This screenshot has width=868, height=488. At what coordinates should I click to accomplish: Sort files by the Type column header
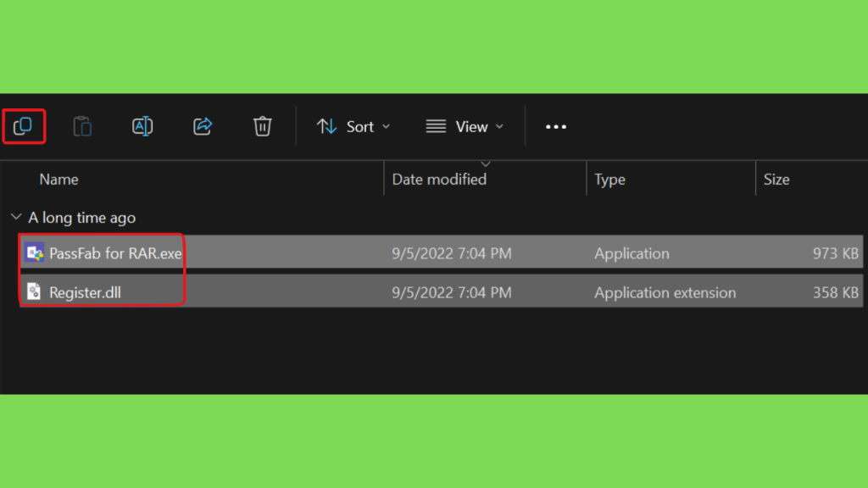tap(609, 180)
